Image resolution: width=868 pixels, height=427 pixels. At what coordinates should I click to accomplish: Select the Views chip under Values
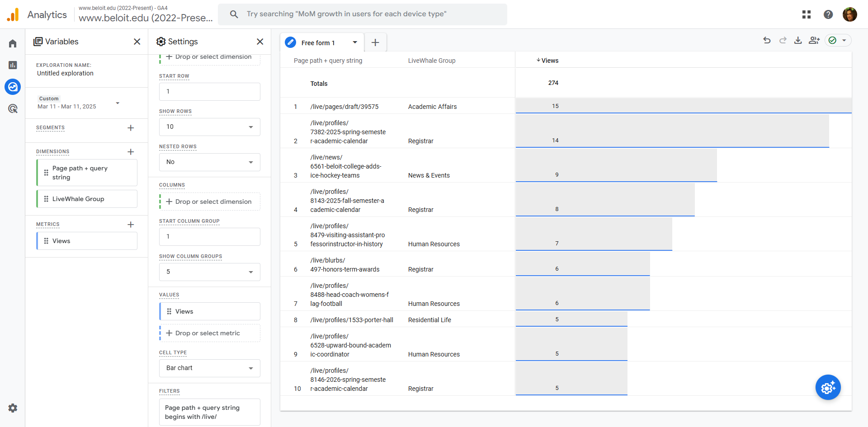click(x=210, y=311)
